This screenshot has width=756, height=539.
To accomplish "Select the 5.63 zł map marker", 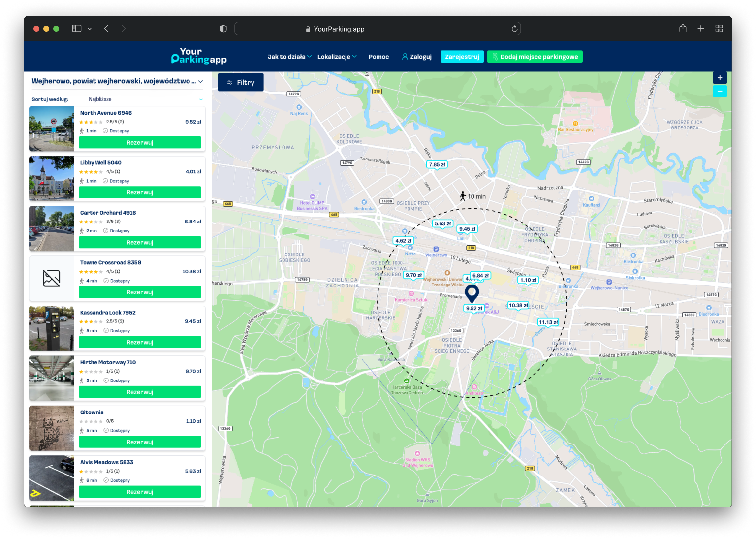I will (442, 223).
